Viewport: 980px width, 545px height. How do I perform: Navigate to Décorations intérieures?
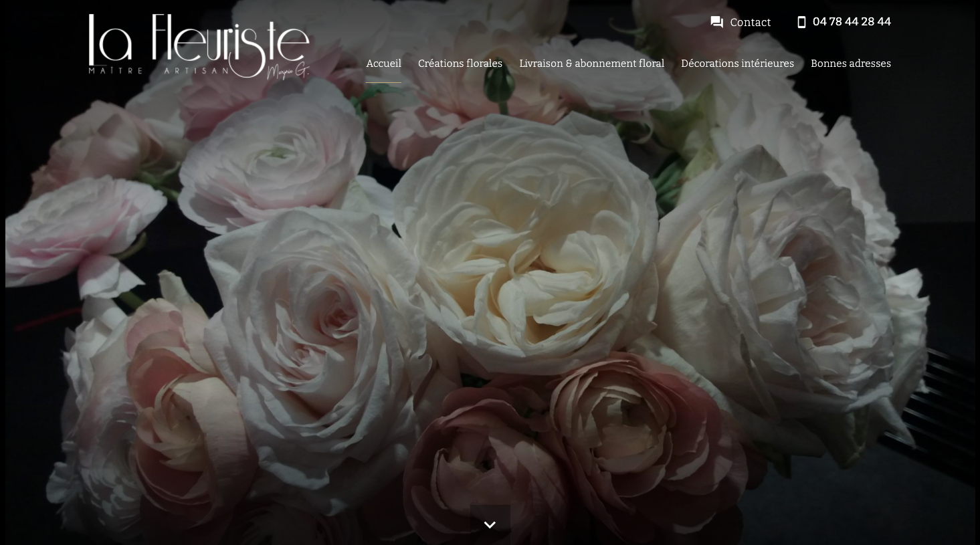[737, 64]
